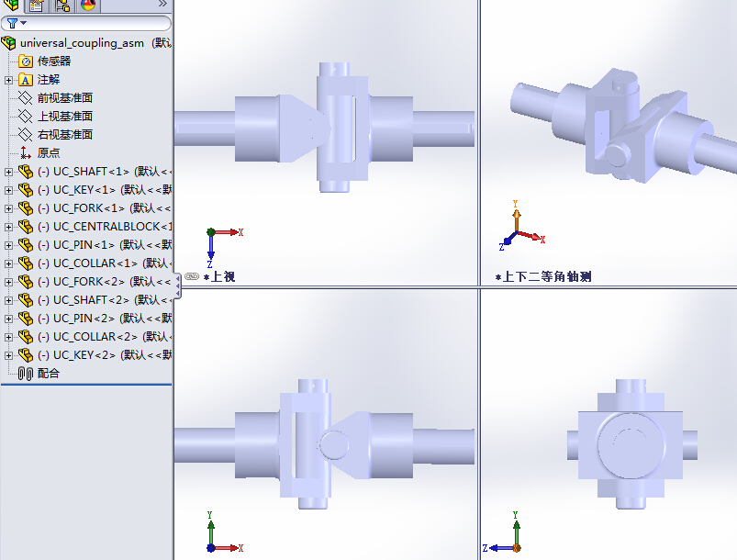Expand the UC_CENTRALBLOCK<1> component

click(x=8, y=227)
